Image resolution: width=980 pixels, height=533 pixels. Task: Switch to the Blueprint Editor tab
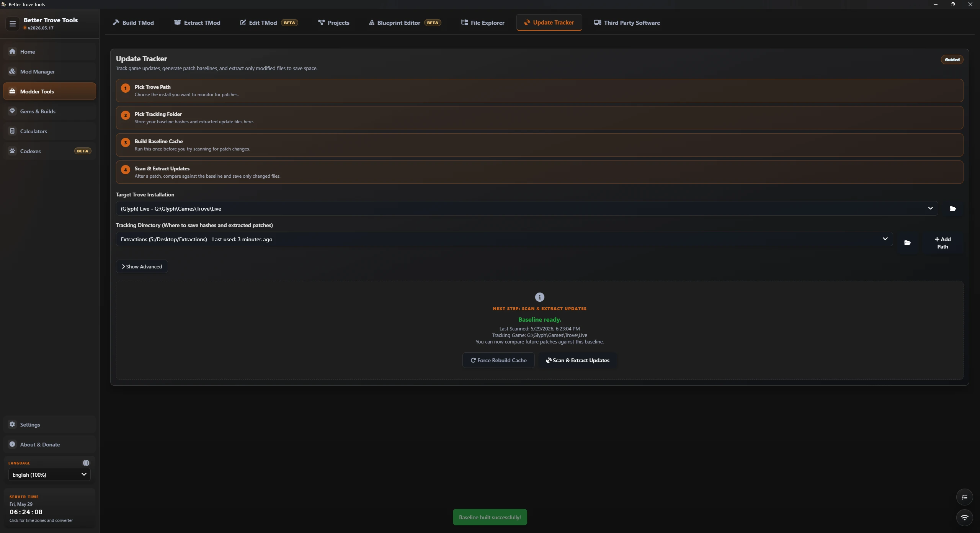(405, 23)
